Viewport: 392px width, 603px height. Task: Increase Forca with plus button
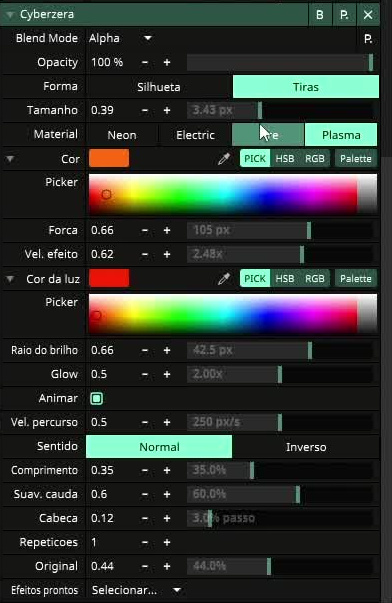click(167, 230)
